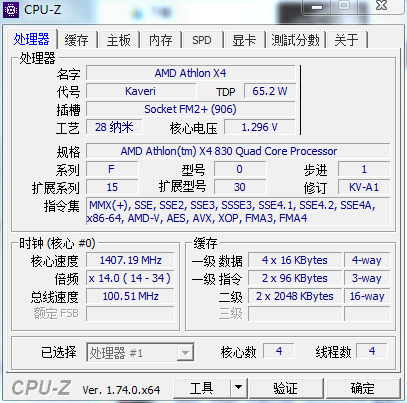This screenshot has height=403, width=407.
Task: Click the 步进 value 1
Action: (x=364, y=169)
